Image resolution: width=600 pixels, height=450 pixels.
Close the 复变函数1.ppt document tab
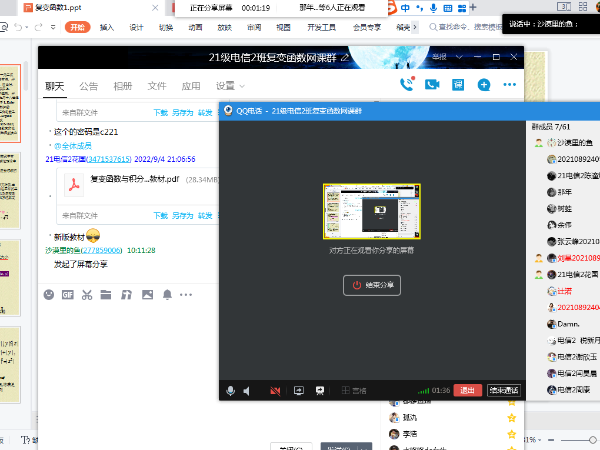(155, 8)
